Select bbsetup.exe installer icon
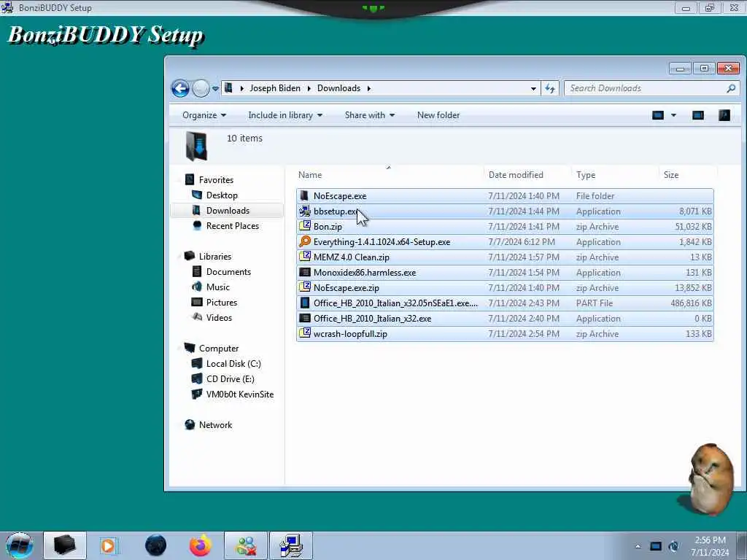This screenshot has height=560, width=747. [304, 211]
